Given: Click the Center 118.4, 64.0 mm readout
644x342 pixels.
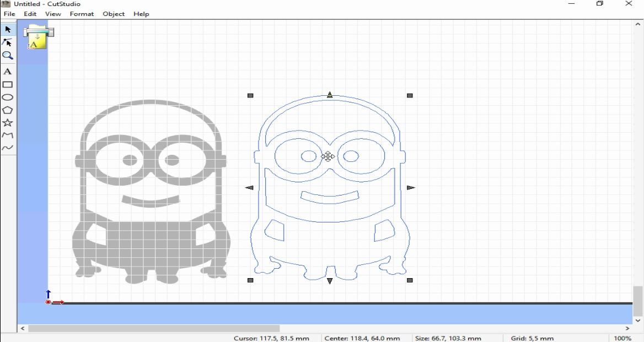Looking at the screenshot, I should point(362,338).
